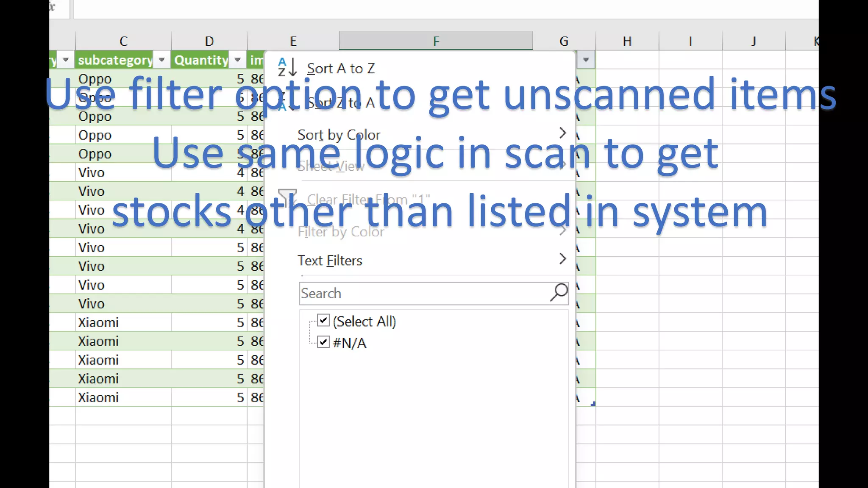Select column I header
This screenshot has height=488, width=868.
coord(690,41)
